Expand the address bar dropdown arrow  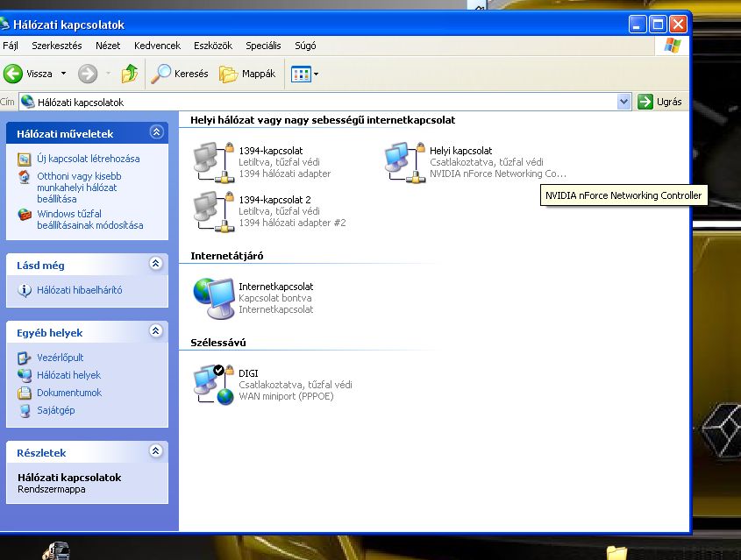pyautogui.click(x=623, y=102)
